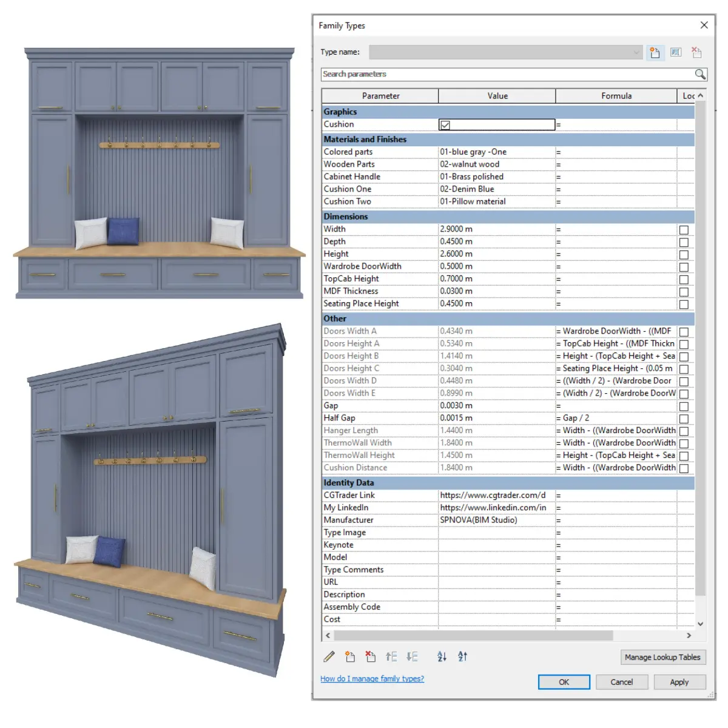Tick the lock checkbox for Depth
728x728 pixels.
pos(684,242)
